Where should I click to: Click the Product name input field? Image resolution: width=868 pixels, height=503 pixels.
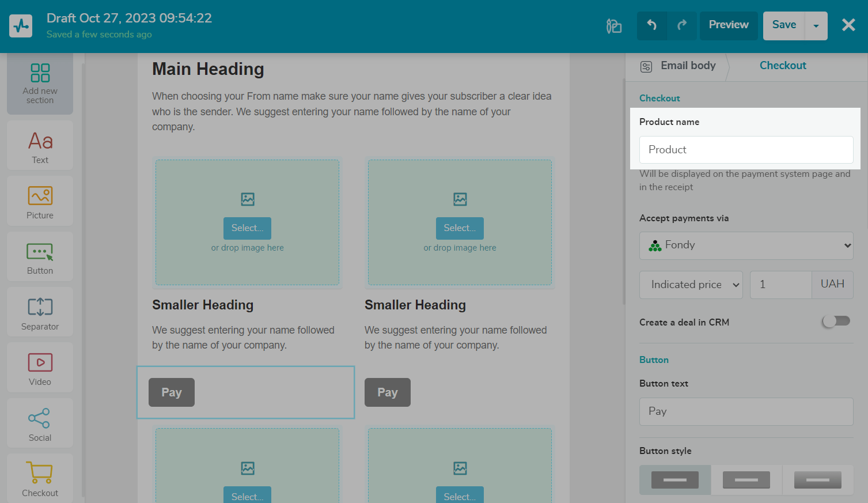pos(746,150)
